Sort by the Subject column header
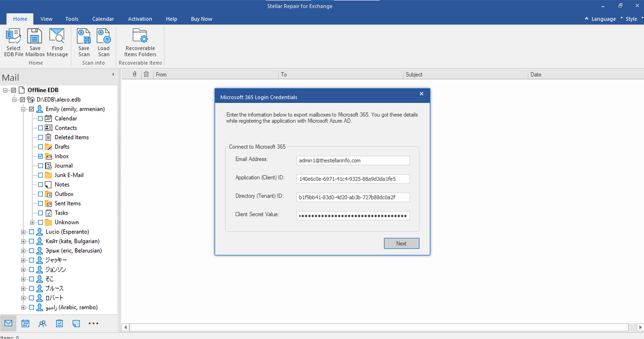 [465, 74]
